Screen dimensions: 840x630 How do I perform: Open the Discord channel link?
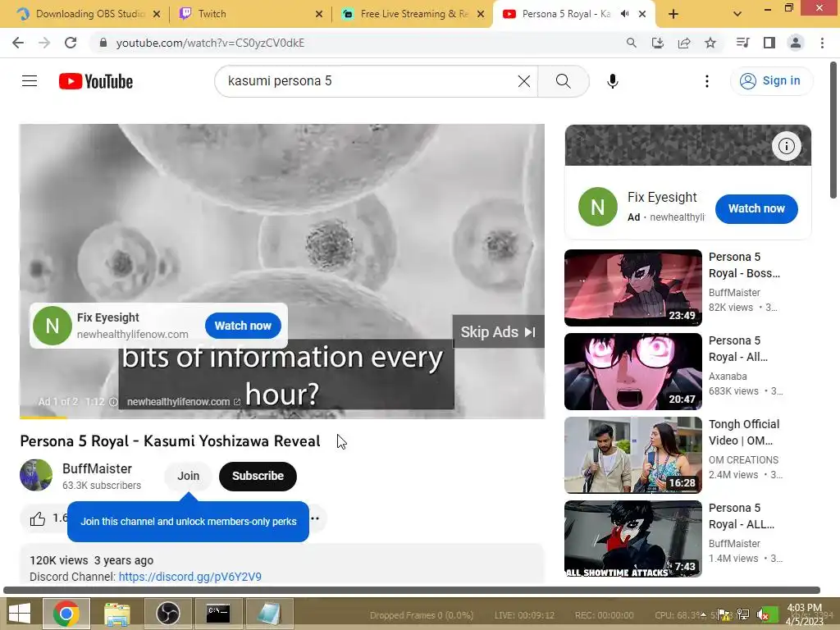point(190,577)
